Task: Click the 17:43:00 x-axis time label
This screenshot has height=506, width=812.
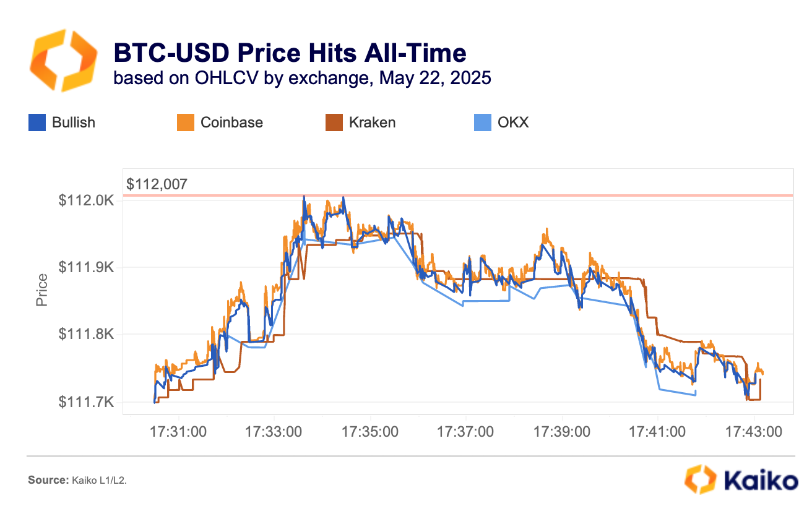Action: [753, 431]
